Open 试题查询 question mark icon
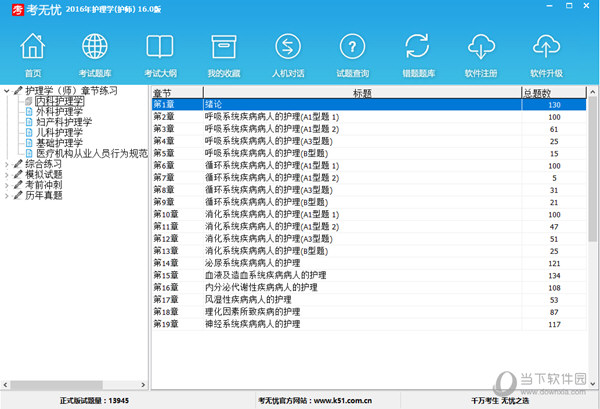Image resolution: width=600 pixels, height=409 pixels. (352, 46)
